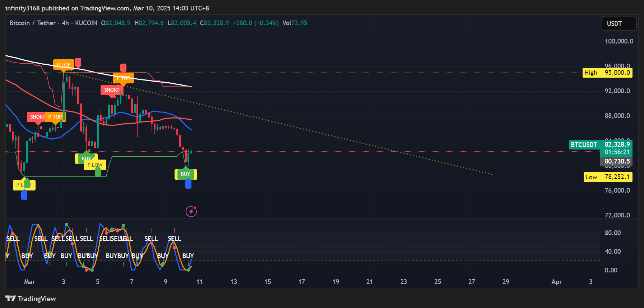
Task: Click the H82,794.6 high value
Action: tap(149, 23)
